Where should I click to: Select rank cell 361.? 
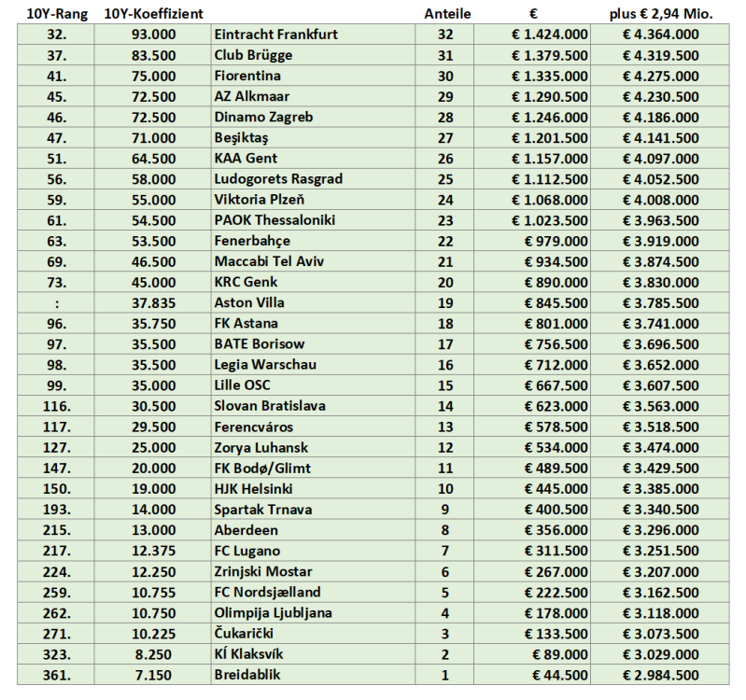coord(52,674)
